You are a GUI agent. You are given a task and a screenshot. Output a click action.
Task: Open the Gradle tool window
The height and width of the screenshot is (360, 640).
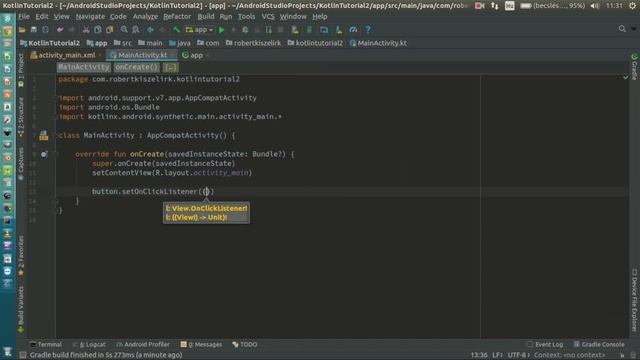634,67
